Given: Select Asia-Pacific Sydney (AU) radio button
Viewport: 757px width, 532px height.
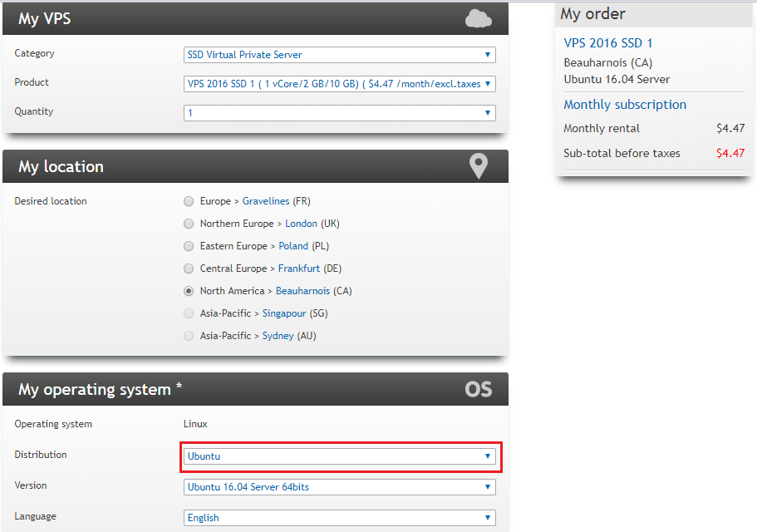Looking at the screenshot, I should point(189,336).
